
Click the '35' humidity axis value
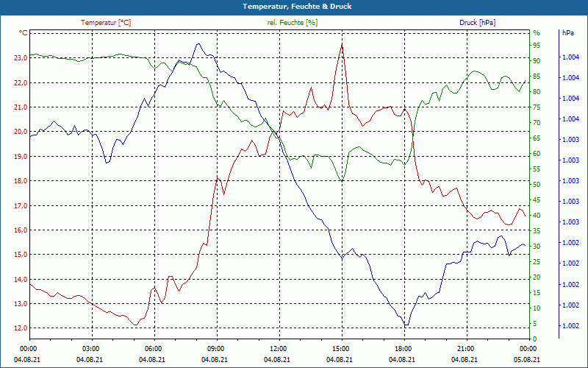pyautogui.click(x=537, y=231)
